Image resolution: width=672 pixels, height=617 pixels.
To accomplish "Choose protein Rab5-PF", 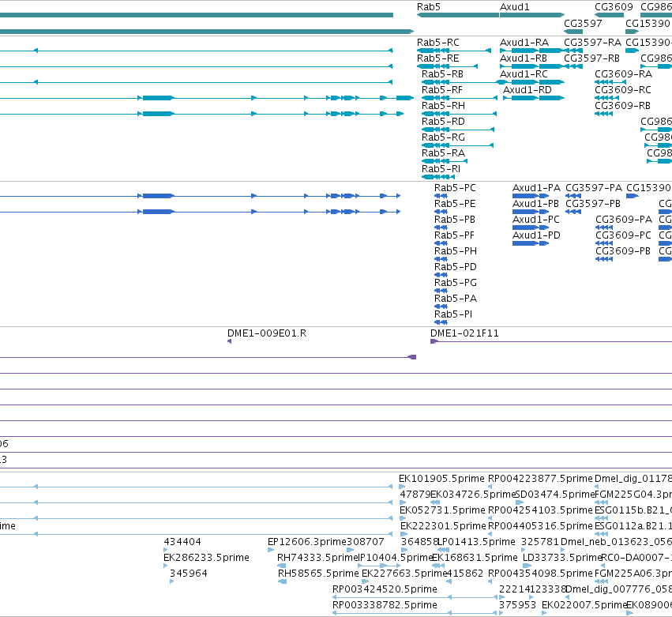I will coord(454,236).
